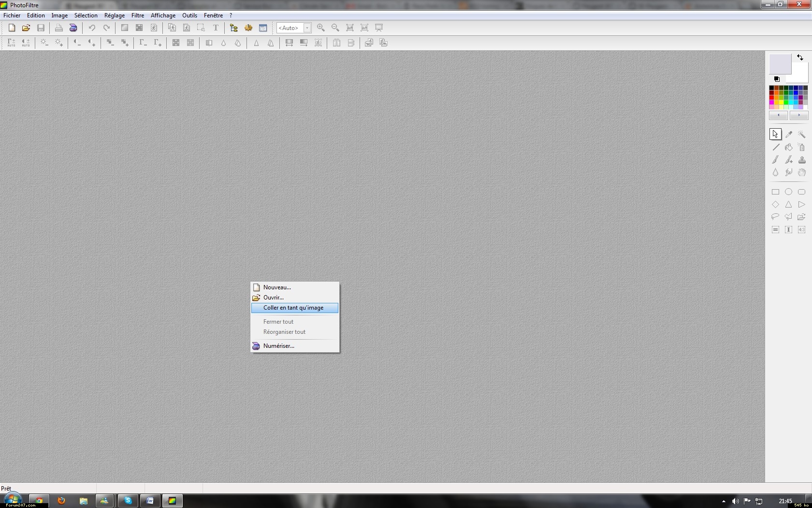Open the zoom level Auto dropdown
This screenshot has width=812, height=508.
coord(307,28)
